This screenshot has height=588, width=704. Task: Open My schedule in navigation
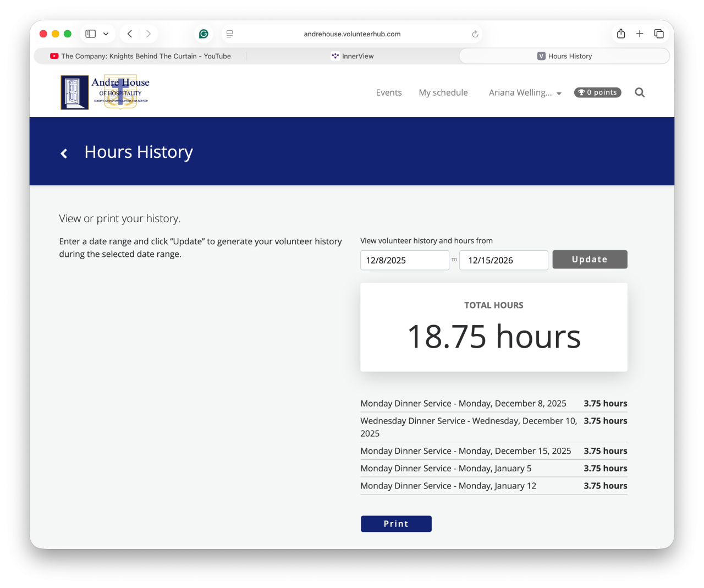pos(443,92)
